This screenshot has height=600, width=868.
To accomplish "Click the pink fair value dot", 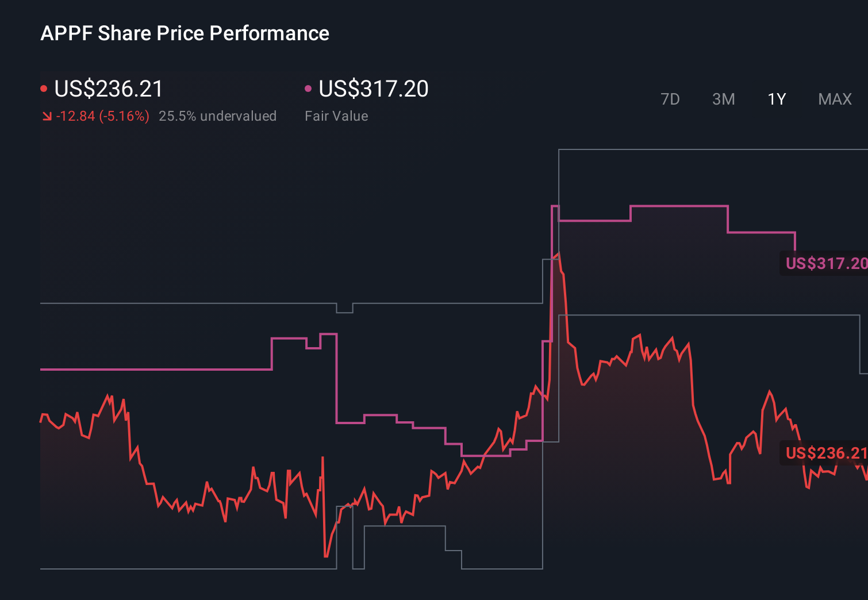I will coord(308,89).
